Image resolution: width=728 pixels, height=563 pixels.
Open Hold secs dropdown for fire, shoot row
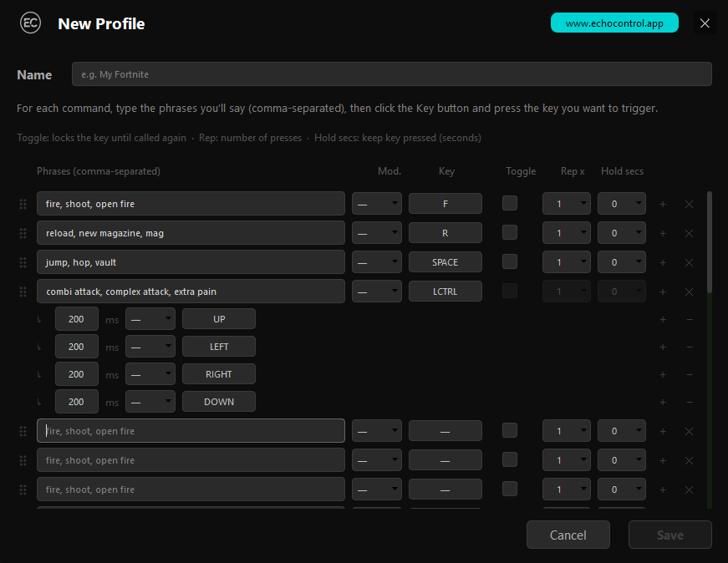622,204
